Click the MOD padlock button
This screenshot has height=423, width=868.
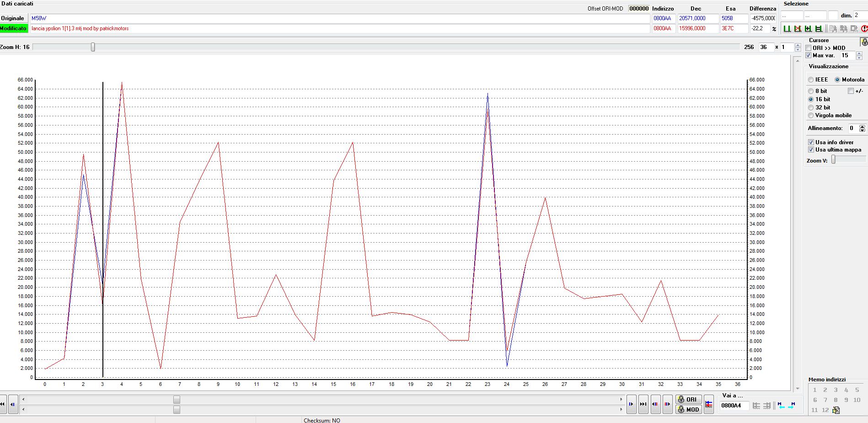(x=688, y=409)
